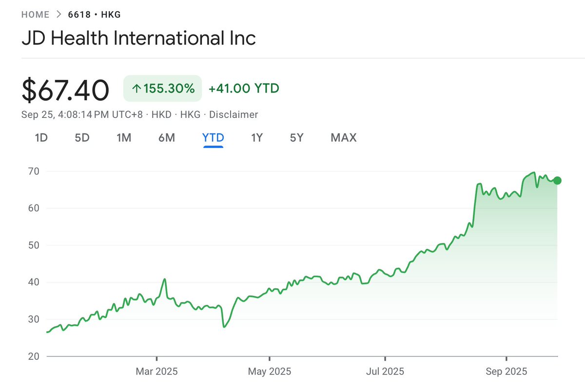The image size is (585, 392).
Task: Open the MAX historical chart
Action: 343,138
